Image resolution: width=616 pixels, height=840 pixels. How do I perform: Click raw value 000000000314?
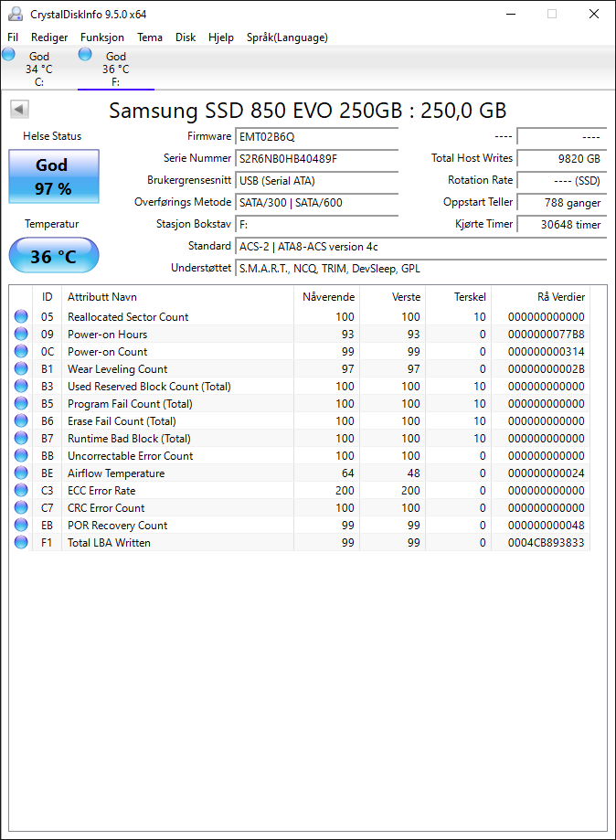(x=547, y=351)
